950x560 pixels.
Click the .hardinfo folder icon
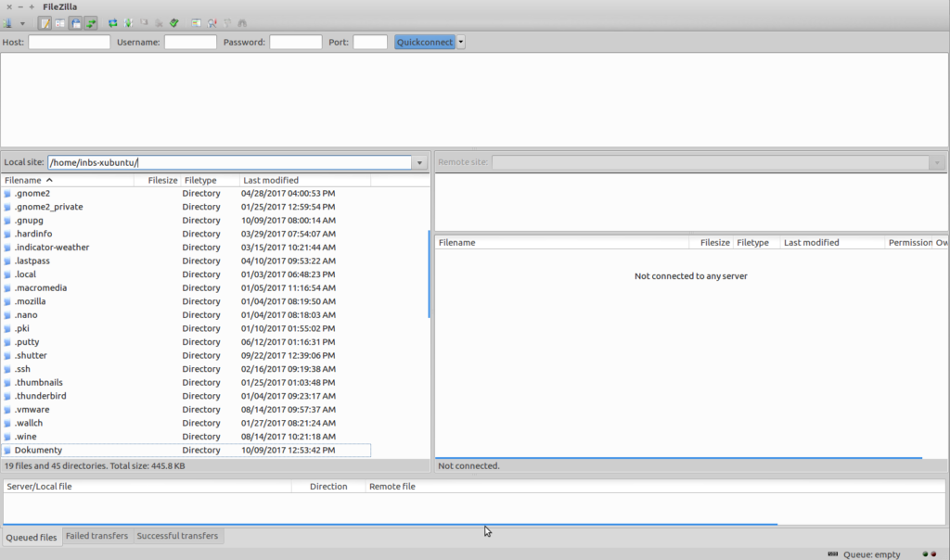7,234
